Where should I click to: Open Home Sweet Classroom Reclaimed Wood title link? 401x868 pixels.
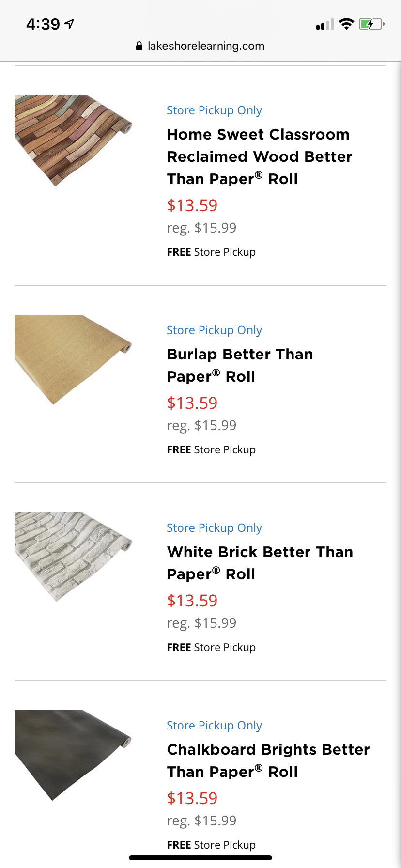(259, 156)
